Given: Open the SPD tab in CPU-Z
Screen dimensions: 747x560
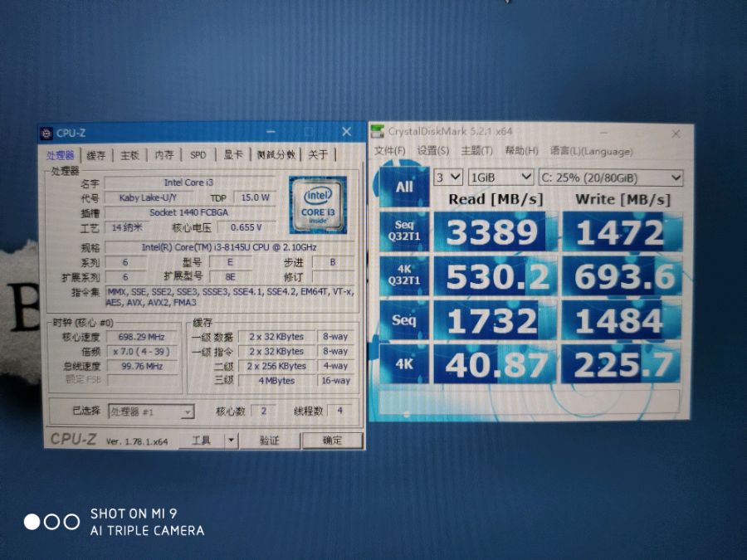Looking at the screenshot, I should pyautogui.click(x=198, y=155).
